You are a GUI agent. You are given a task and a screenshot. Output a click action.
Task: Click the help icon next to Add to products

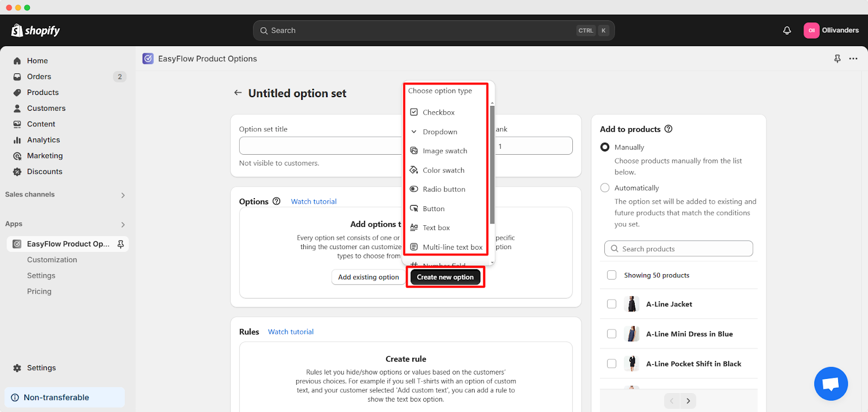coord(668,129)
